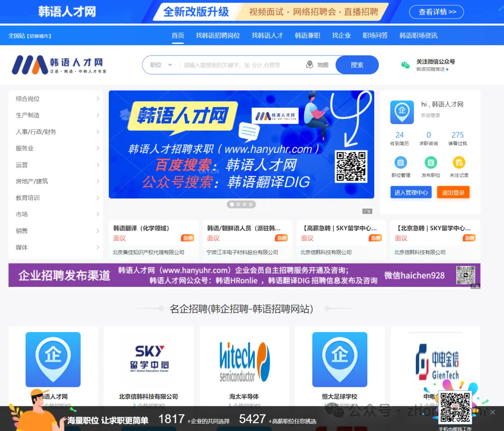Open 找韩语人才 in the navigation
504x431 pixels.
click(x=267, y=35)
